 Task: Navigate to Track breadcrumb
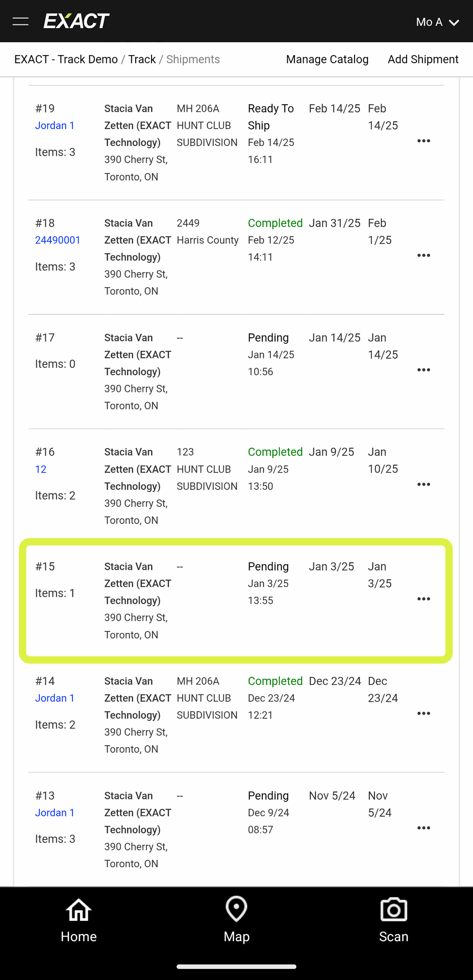[x=142, y=59]
